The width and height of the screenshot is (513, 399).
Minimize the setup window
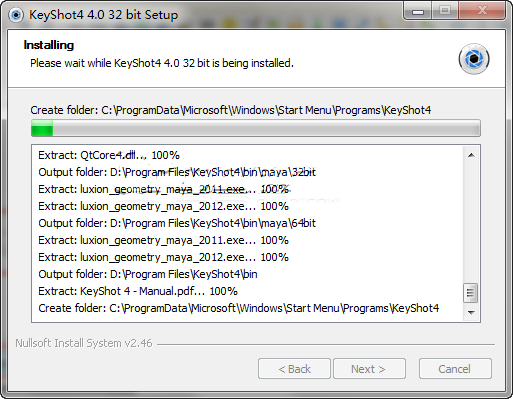(x=418, y=12)
